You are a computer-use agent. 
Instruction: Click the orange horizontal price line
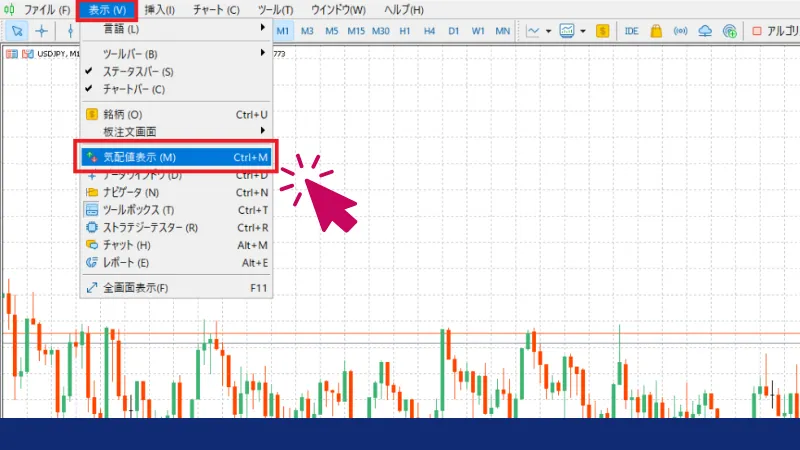tap(600, 333)
